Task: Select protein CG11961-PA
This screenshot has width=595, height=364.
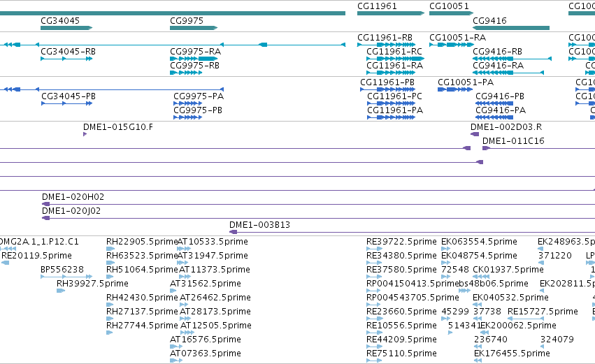Action: tap(392, 117)
